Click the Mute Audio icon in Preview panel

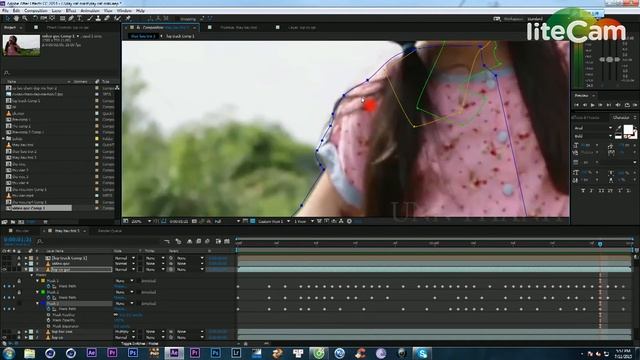(x=618, y=105)
